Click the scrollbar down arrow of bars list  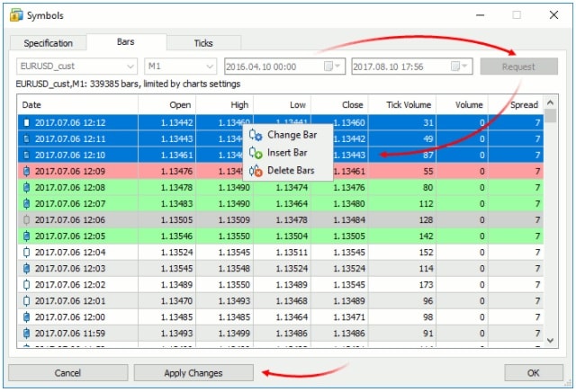[550, 341]
